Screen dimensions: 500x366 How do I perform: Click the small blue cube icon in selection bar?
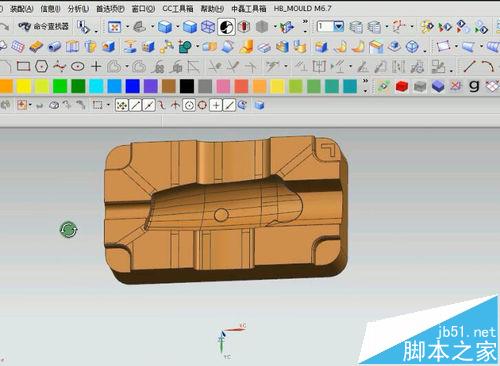coord(259,106)
